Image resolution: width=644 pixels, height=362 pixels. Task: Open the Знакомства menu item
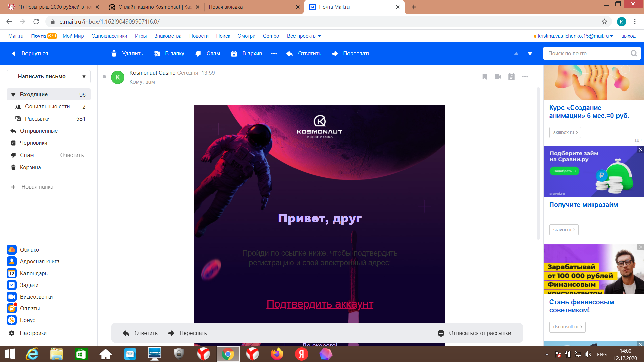pos(168,36)
